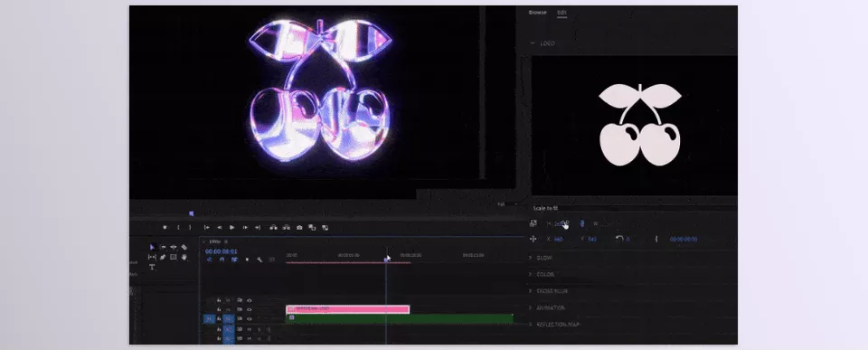Click the timeline playhead timecode

(221, 251)
